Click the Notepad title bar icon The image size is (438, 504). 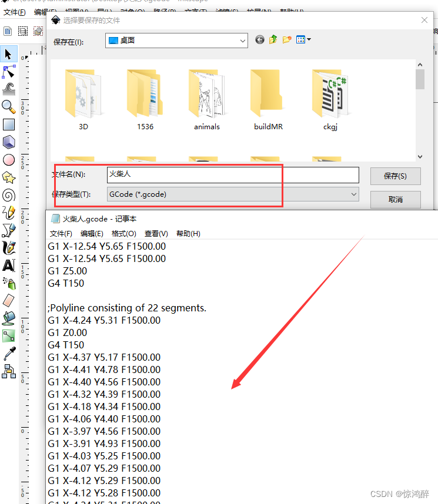pyautogui.click(x=55, y=219)
